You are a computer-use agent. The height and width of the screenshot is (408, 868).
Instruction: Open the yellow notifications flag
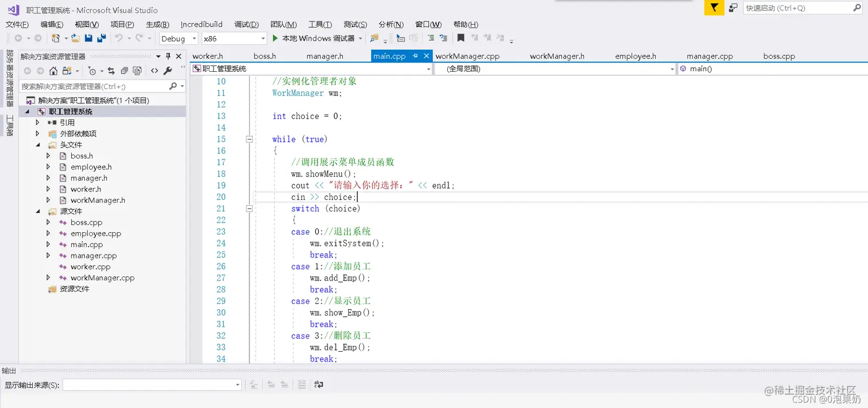[714, 7]
